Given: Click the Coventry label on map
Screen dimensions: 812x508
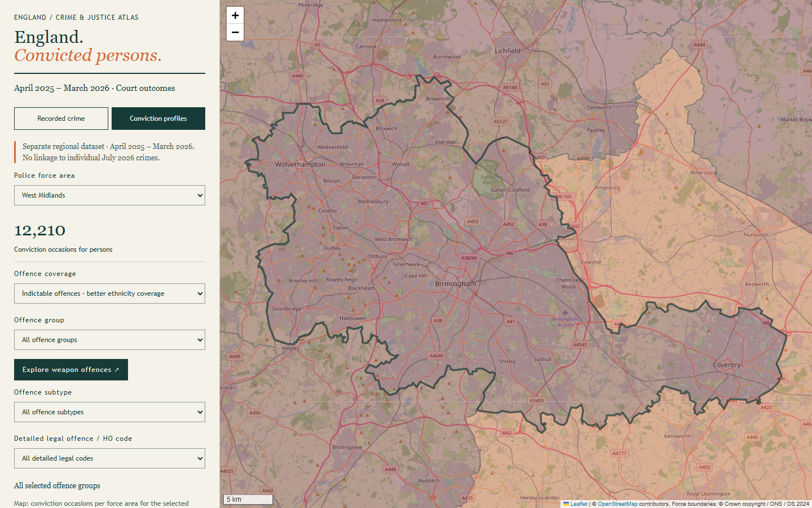Looking at the screenshot, I should 726,365.
